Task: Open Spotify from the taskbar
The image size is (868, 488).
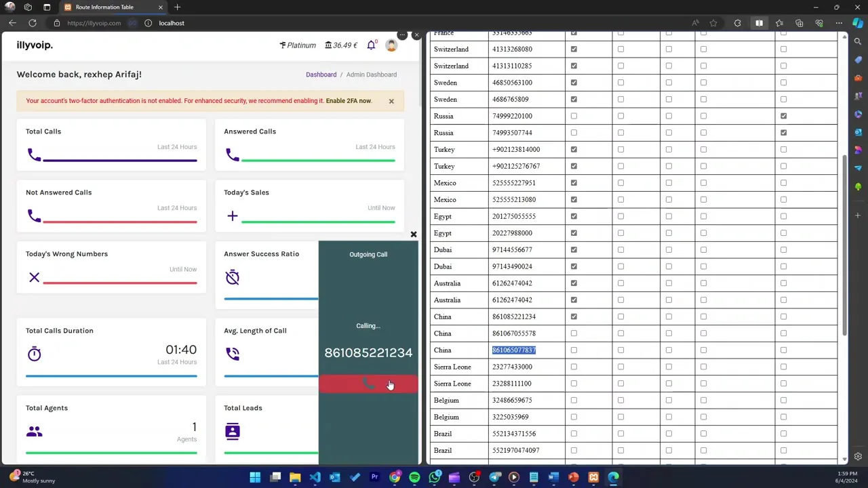Action: [x=414, y=477]
